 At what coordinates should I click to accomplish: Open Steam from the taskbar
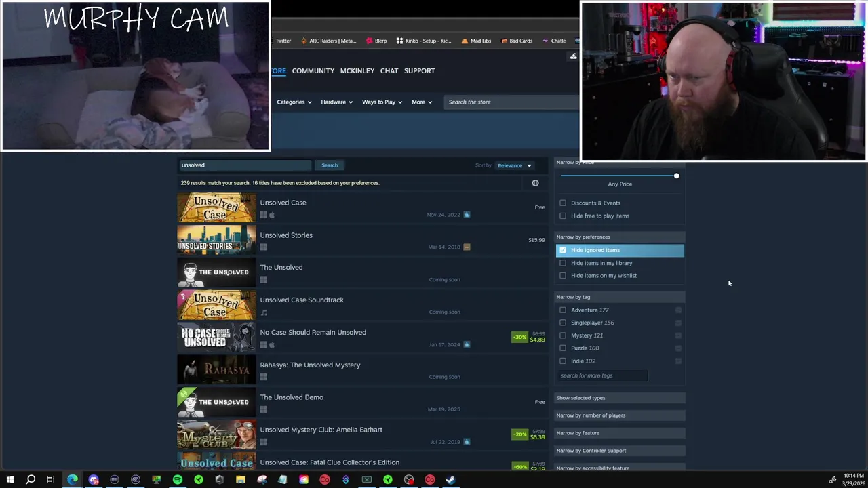pos(451,480)
